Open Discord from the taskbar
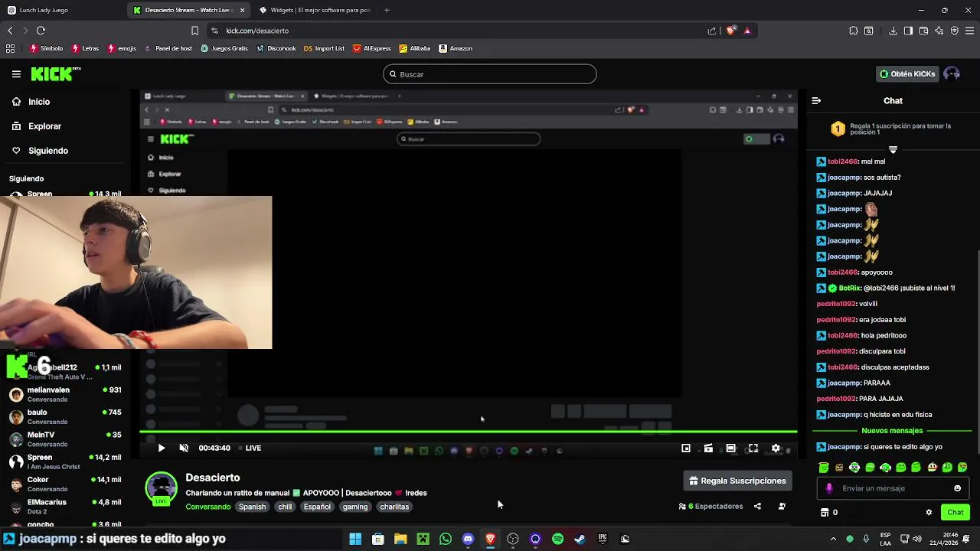Viewport: 980px width, 551px height. pos(468,539)
